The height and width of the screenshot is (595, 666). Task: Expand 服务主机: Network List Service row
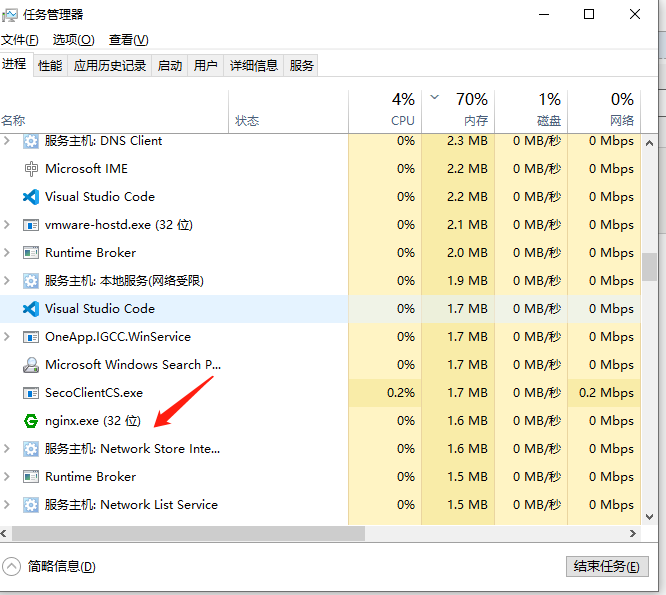point(6,505)
